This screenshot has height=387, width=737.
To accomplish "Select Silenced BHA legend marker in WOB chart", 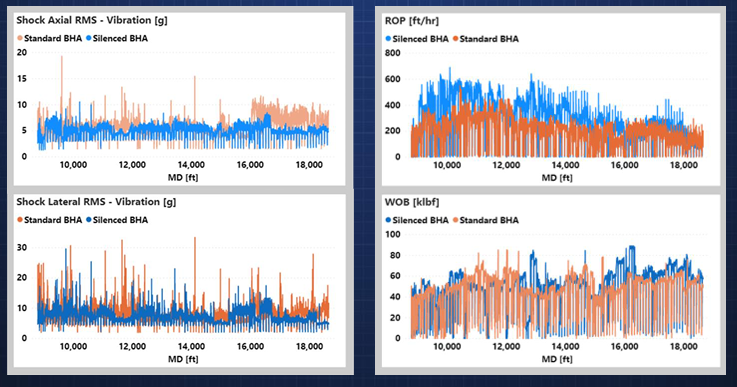I will [x=388, y=220].
